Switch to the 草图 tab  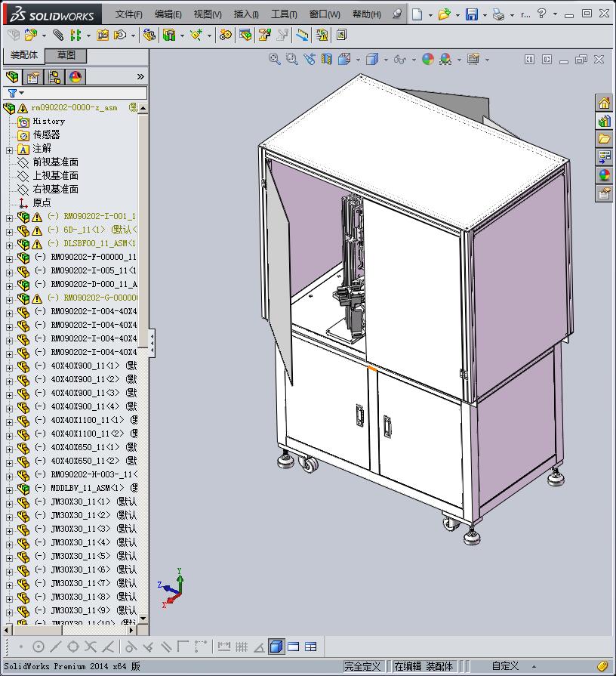[66, 56]
